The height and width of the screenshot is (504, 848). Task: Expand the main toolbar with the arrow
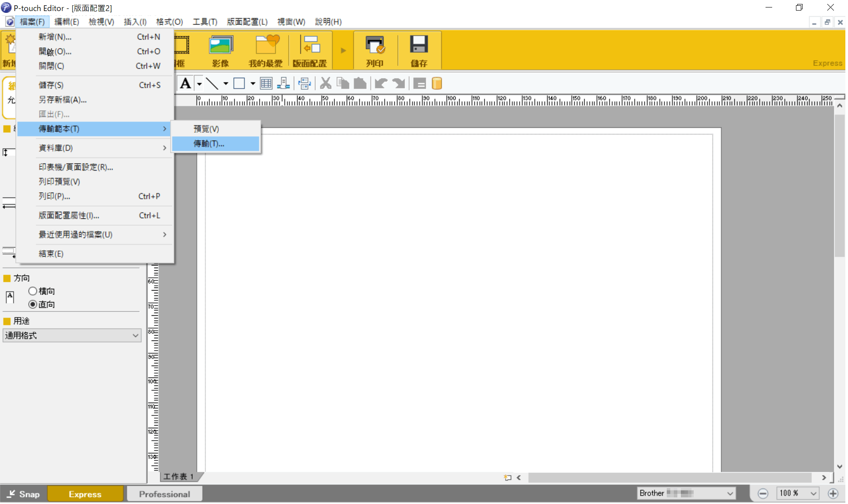tap(344, 51)
